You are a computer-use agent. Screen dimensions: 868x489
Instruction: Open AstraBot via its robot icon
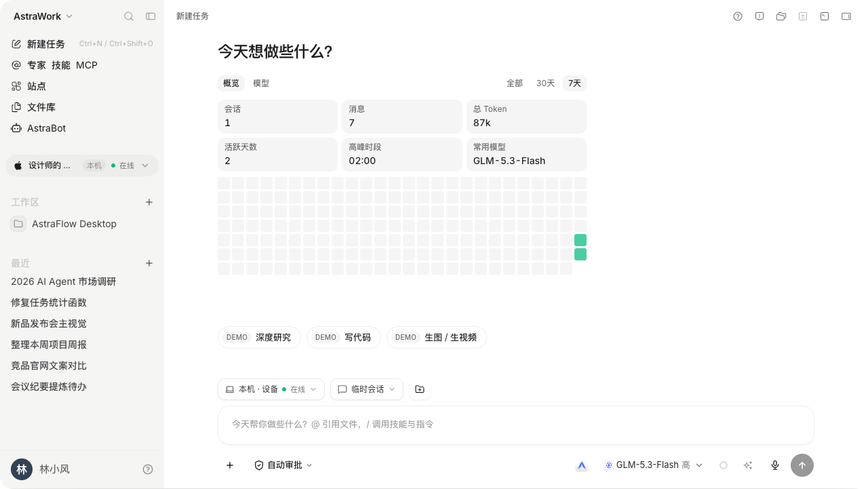coord(16,128)
